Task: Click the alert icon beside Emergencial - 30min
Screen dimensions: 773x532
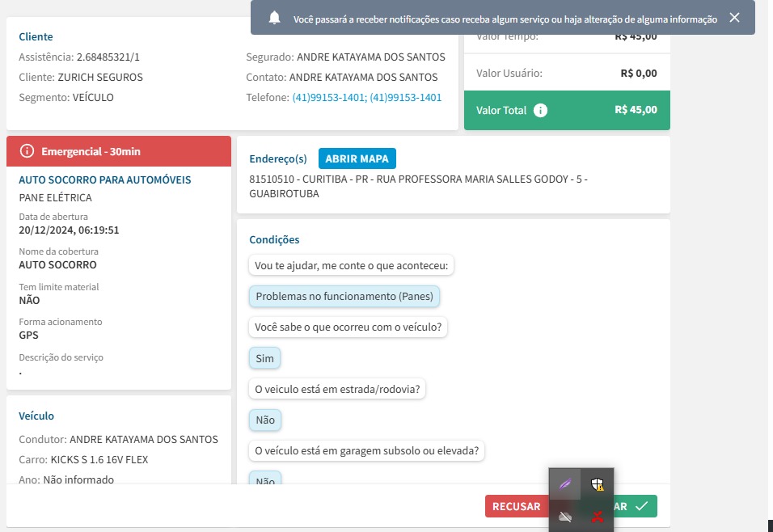Action: (27, 151)
